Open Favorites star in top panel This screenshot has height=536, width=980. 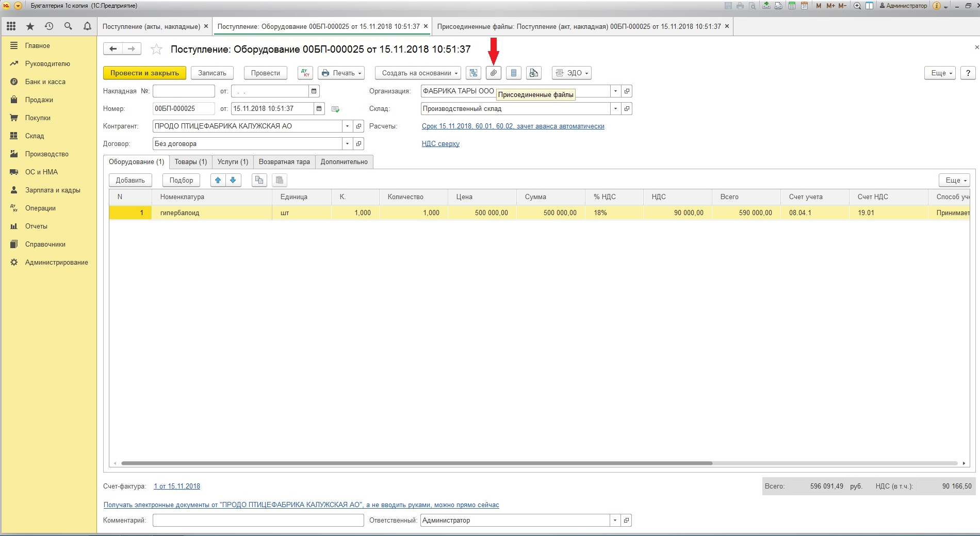coord(30,26)
